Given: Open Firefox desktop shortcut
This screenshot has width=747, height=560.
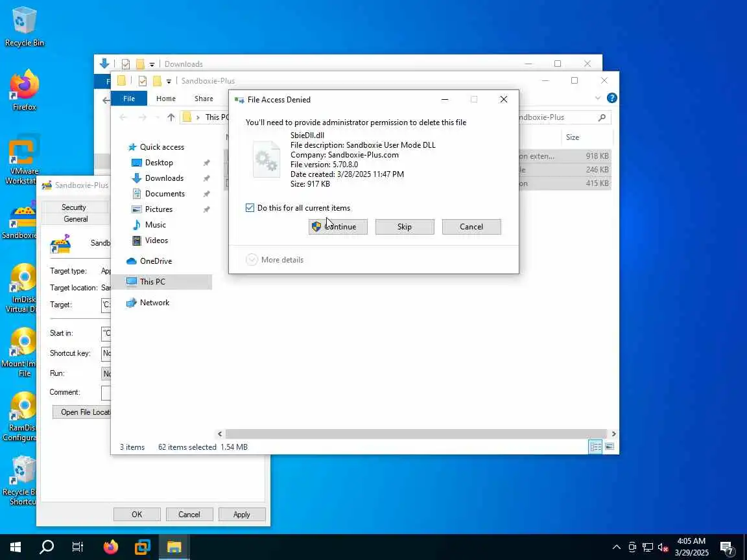Looking at the screenshot, I should pyautogui.click(x=24, y=91).
